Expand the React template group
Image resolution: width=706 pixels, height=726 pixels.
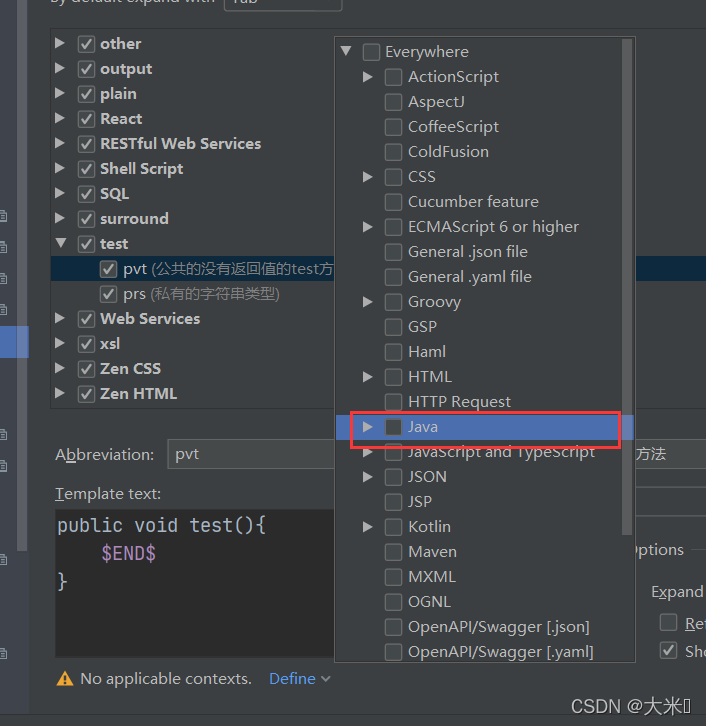coord(60,118)
